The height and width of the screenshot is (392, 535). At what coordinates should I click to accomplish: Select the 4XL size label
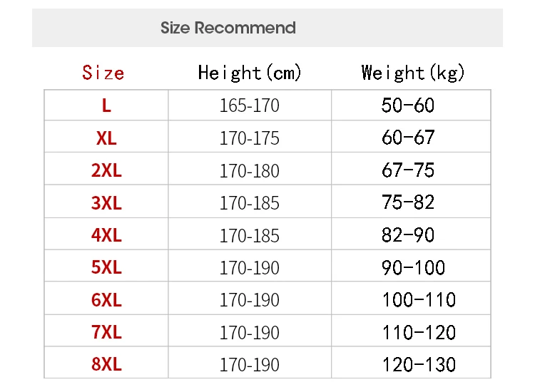[x=106, y=235]
